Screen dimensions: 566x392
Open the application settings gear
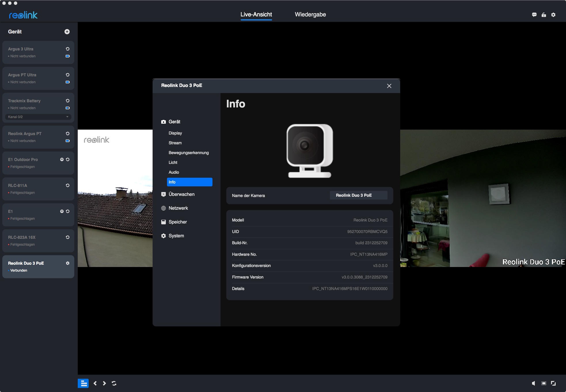point(553,15)
